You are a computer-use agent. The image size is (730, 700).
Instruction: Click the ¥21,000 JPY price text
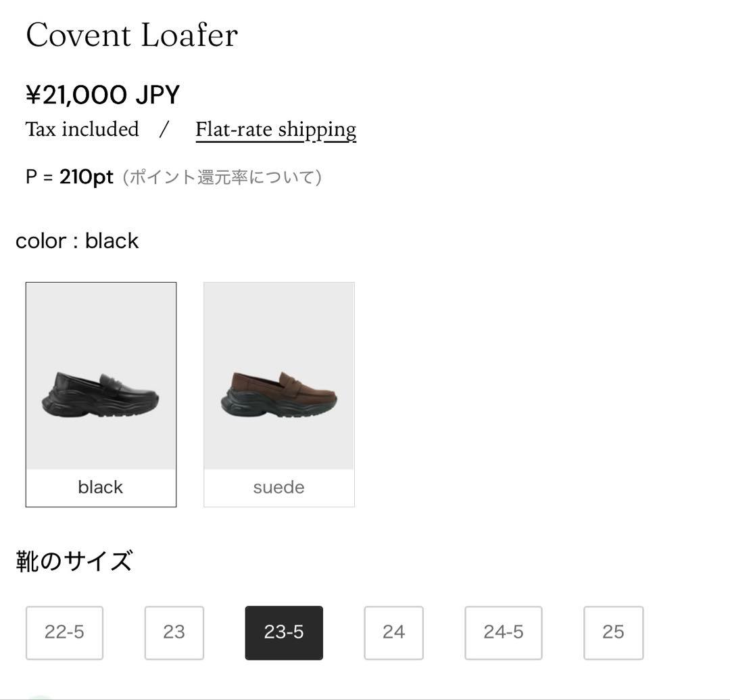point(101,95)
